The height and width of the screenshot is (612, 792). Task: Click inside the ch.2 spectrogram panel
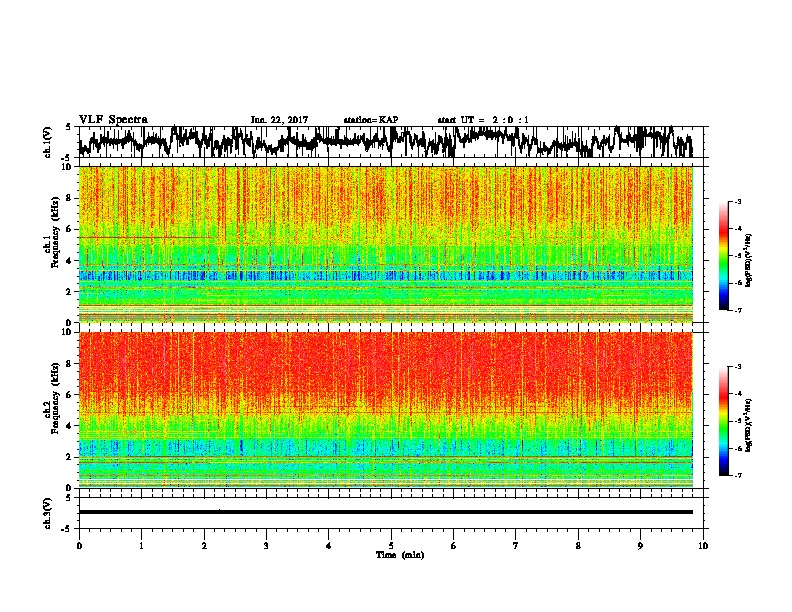coord(385,410)
